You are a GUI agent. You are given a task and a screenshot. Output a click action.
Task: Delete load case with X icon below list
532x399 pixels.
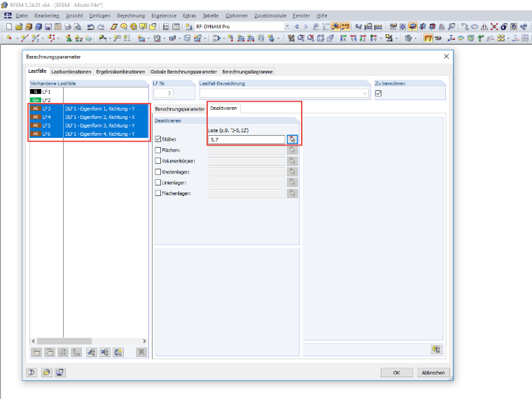[141, 352]
